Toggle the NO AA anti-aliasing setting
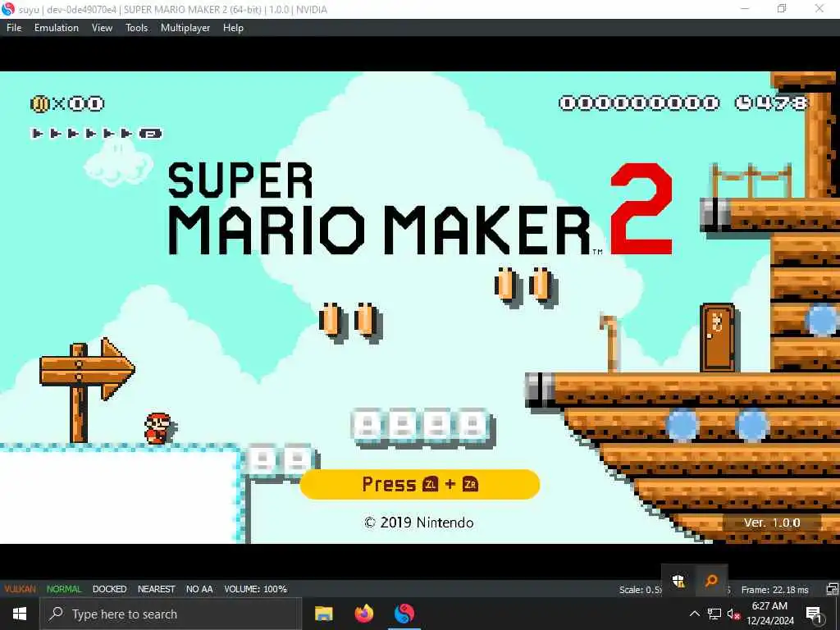 [x=199, y=589]
